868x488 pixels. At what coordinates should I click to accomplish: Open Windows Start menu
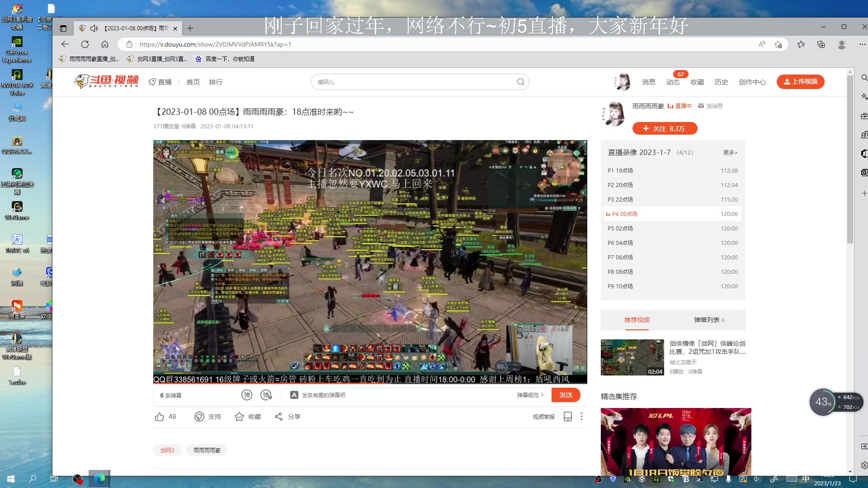point(11,479)
